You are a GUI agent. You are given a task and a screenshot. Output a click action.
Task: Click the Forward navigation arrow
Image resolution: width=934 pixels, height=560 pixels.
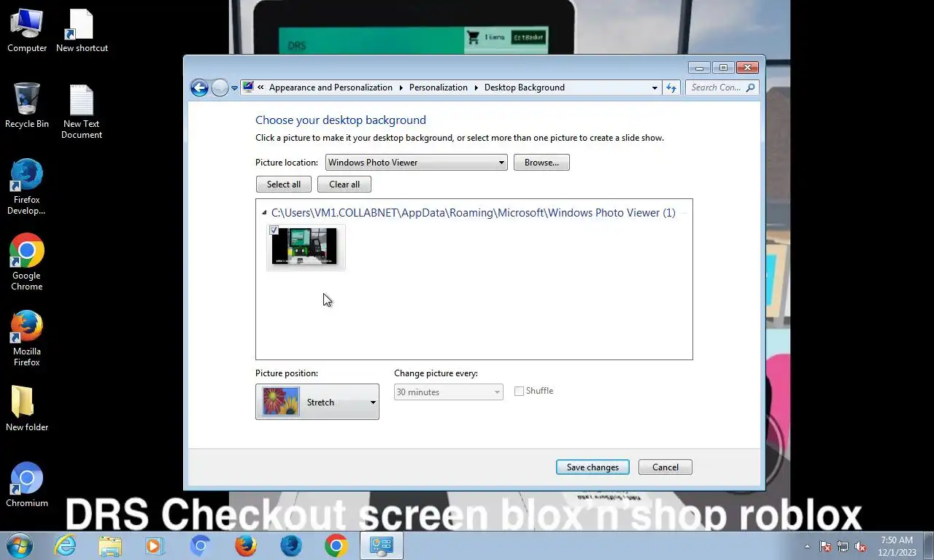pos(220,87)
